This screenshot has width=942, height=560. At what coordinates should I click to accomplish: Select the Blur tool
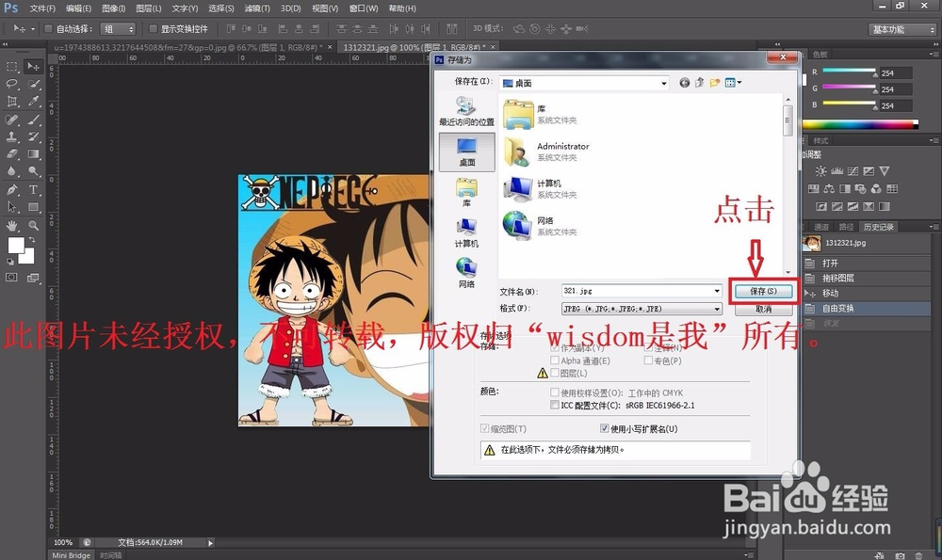coord(12,171)
